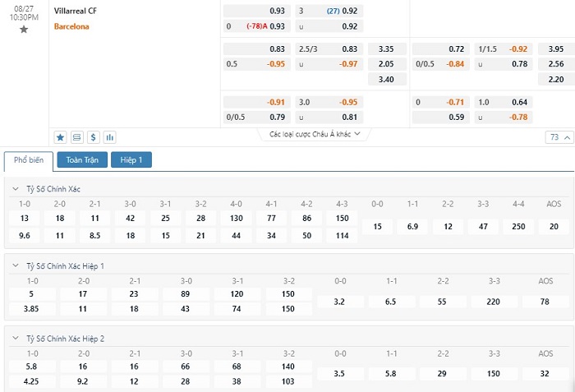Open the 'Hiệp 1' tab
The height and width of the screenshot is (392, 575).
[131, 160]
